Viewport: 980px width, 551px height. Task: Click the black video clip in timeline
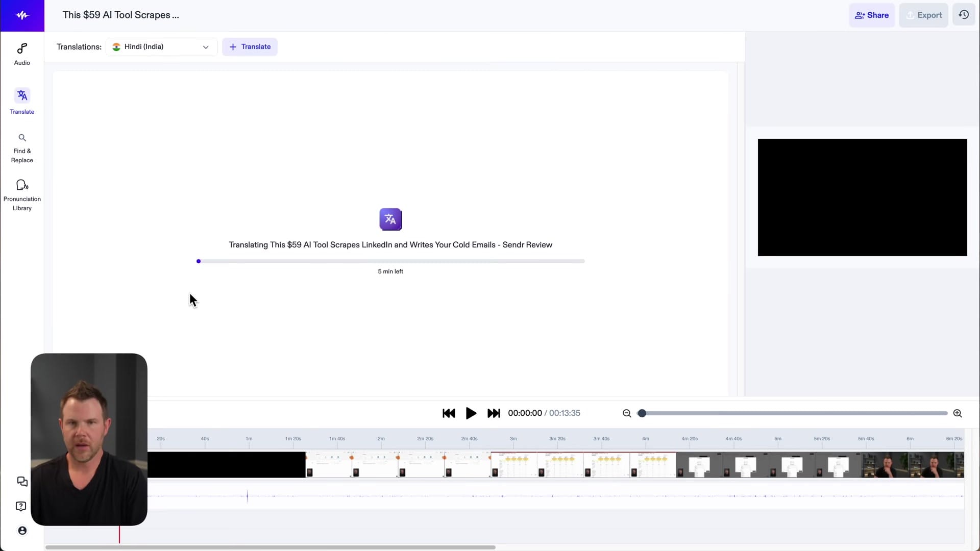[x=227, y=465]
